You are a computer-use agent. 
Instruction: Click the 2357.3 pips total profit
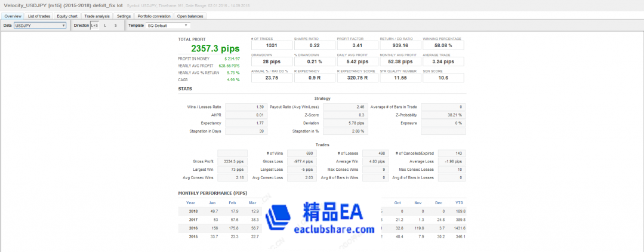(x=215, y=48)
